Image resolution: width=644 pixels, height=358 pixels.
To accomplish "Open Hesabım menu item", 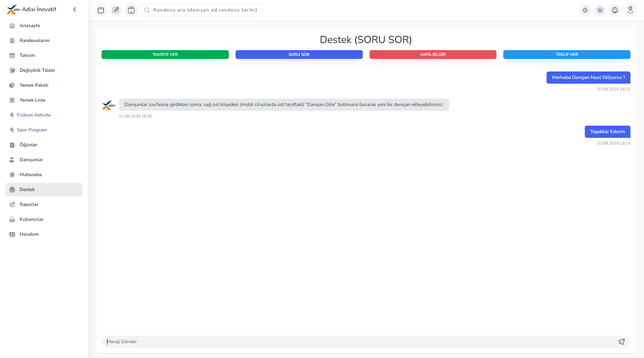I will pos(44,234).
